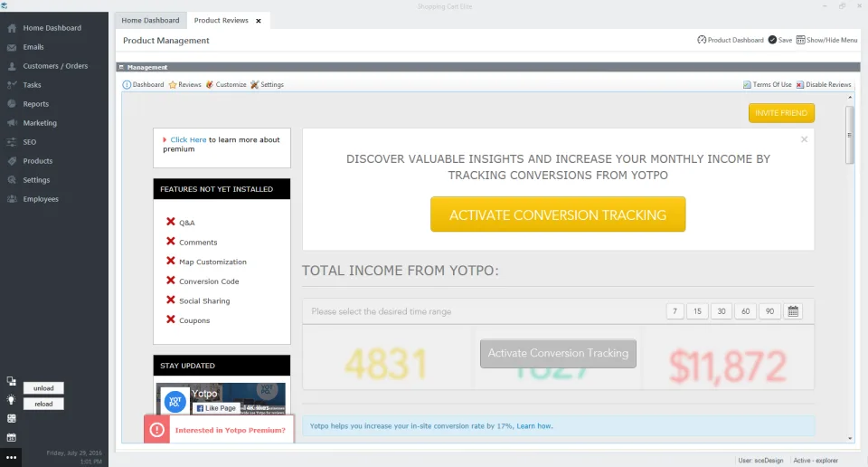Close the Product Reviews tab
868x467 pixels.
tap(259, 21)
